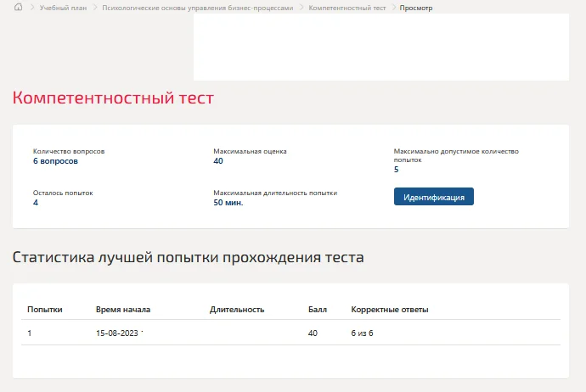Click the Балл column header
Image resolution: width=586 pixels, height=392 pixels.
point(318,310)
